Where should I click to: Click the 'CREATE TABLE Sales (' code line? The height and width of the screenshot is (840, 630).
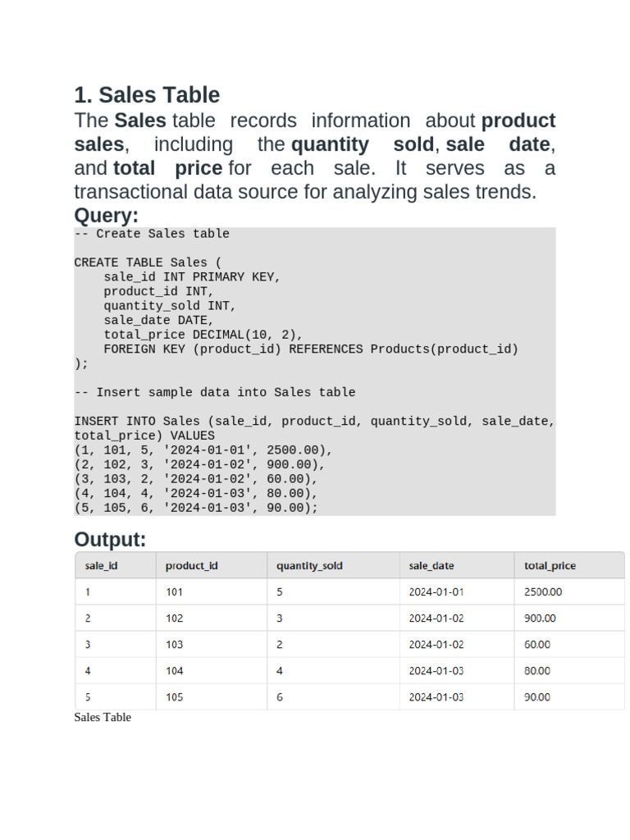(148, 262)
